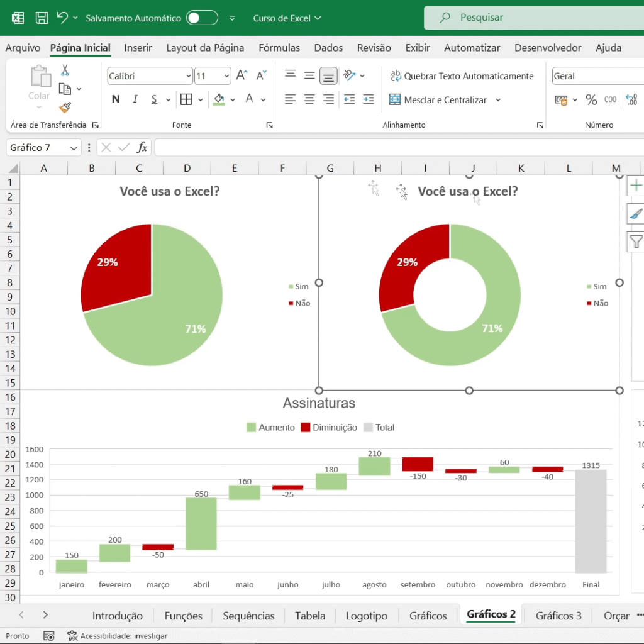Image resolution: width=644 pixels, height=644 pixels.
Task: Save the workbook via the save icon
Action: (41, 19)
